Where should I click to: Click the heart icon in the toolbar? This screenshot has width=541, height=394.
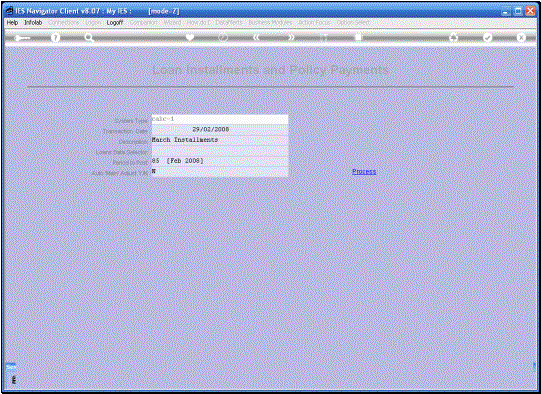190,37
